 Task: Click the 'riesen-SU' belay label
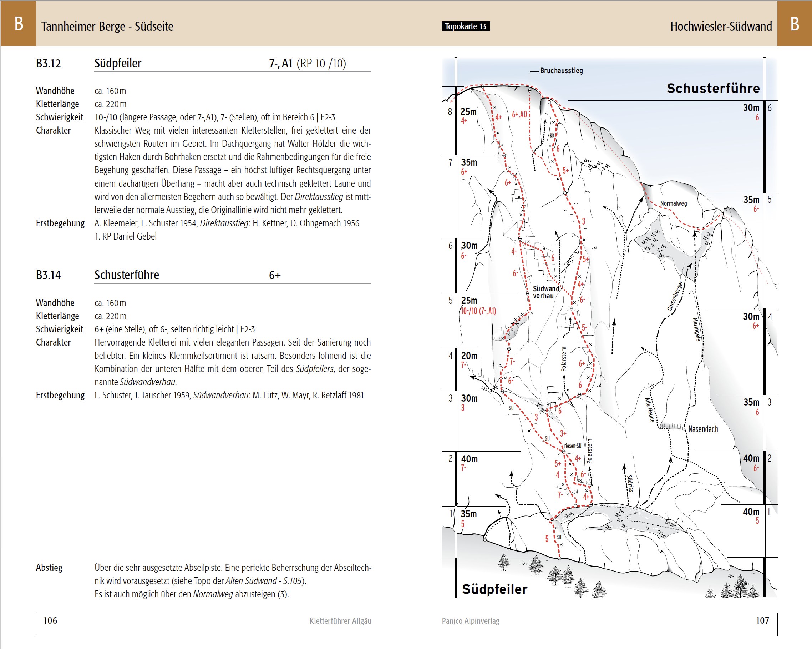tap(573, 446)
